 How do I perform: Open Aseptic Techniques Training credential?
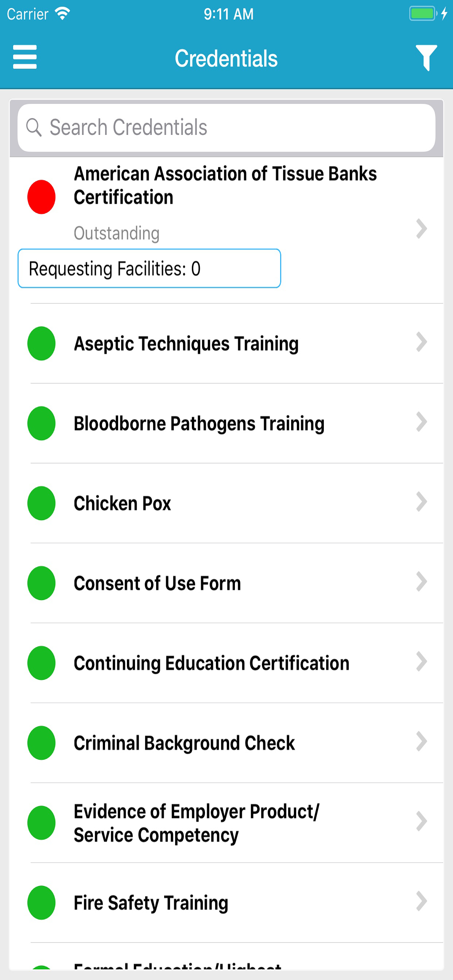click(226, 343)
